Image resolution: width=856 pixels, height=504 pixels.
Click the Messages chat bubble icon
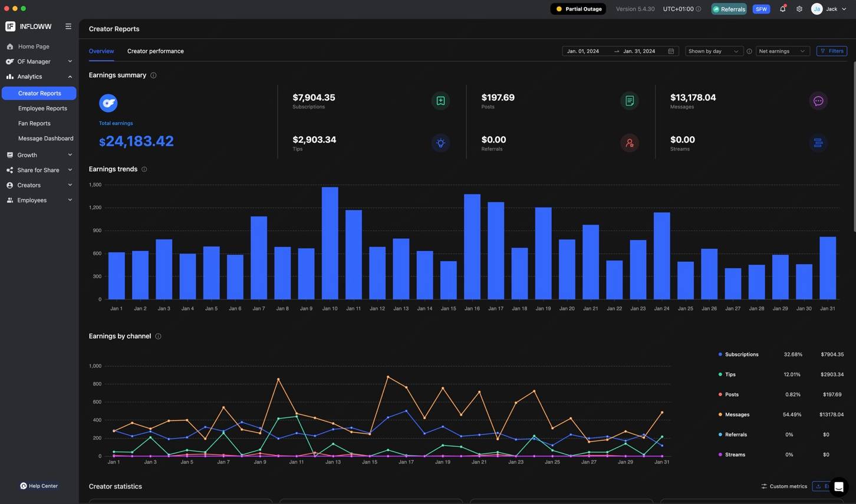tap(818, 101)
